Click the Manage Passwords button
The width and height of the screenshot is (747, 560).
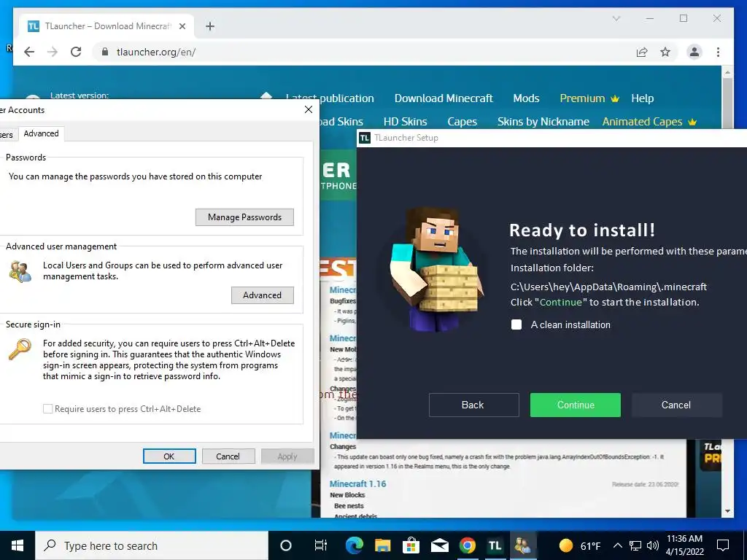(244, 217)
